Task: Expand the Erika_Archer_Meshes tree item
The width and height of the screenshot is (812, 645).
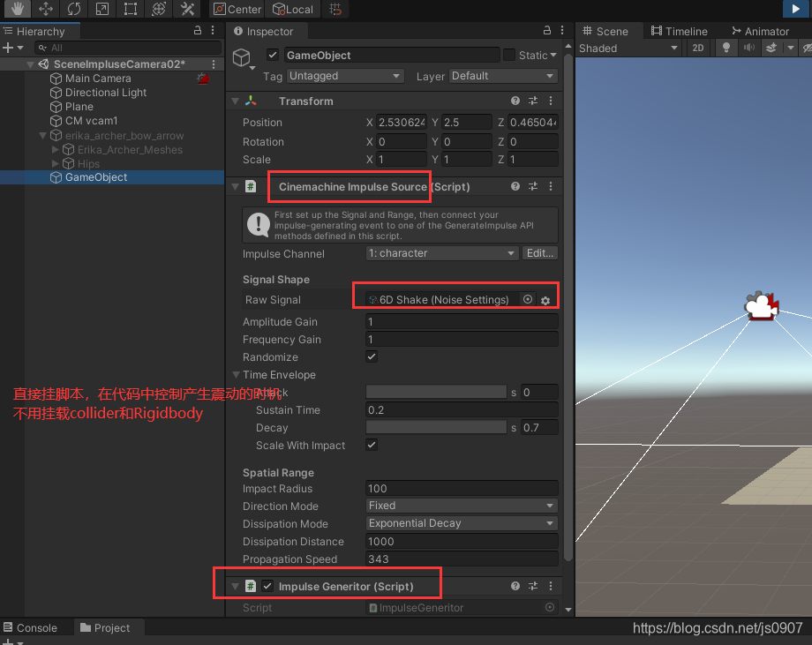Action: click(56, 150)
